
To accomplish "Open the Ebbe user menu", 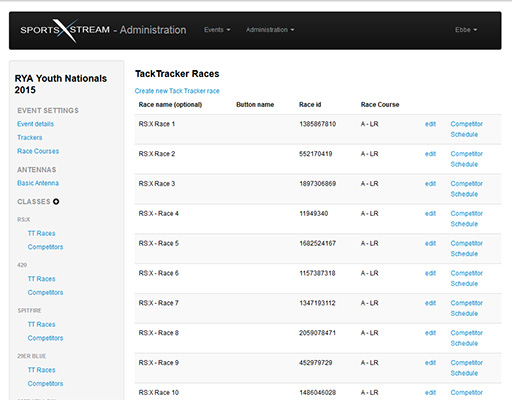I will (x=466, y=30).
